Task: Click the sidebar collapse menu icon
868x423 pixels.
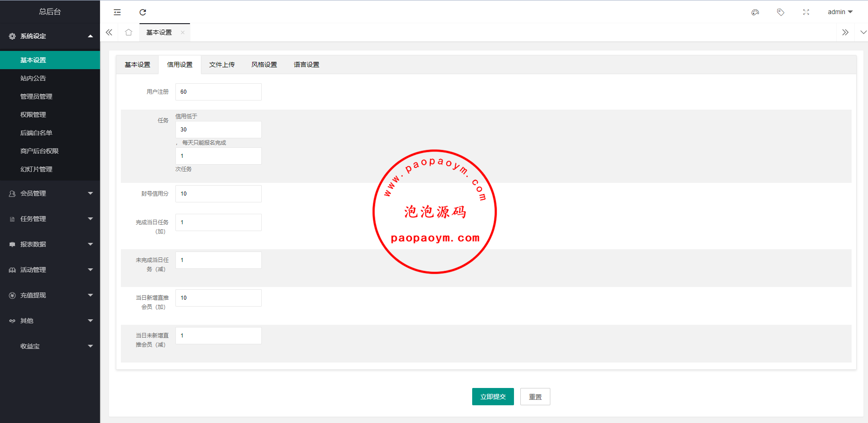Action: (x=117, y=12)
